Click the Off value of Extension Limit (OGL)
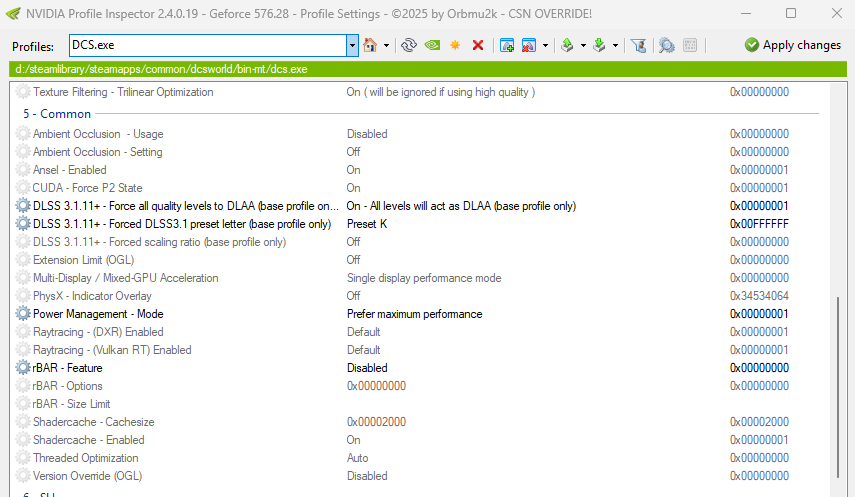The width and height of the screenshot is (855, 497). [x=353, y=260]
